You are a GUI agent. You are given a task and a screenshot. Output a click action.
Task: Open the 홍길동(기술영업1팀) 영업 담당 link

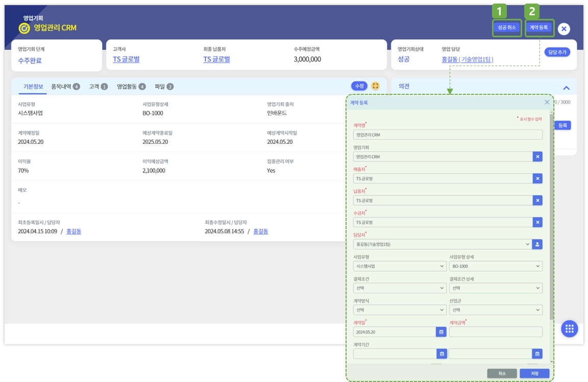pyautogui.click(x=467, y=59)
